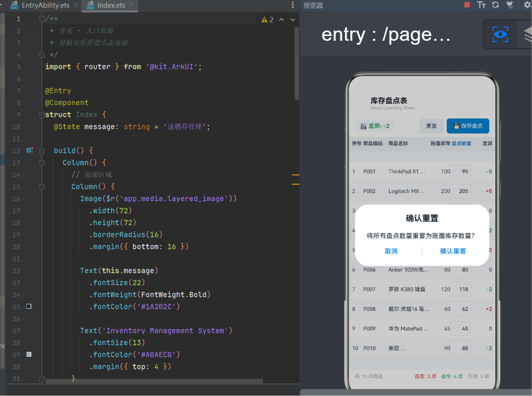532x396 pixels.
Task: Switch to the EntryAbility.ets tab
Action: pyautogui.click(x=45, y=5)
